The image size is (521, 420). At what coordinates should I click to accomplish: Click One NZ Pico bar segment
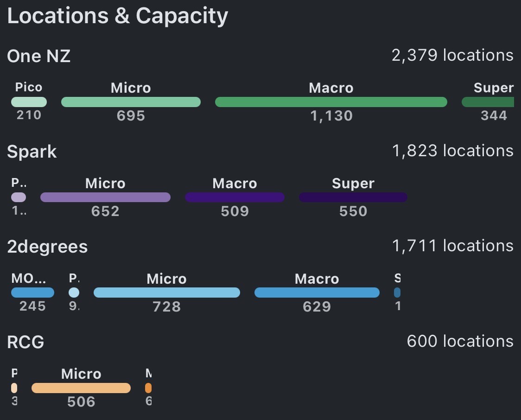point(29,102)
